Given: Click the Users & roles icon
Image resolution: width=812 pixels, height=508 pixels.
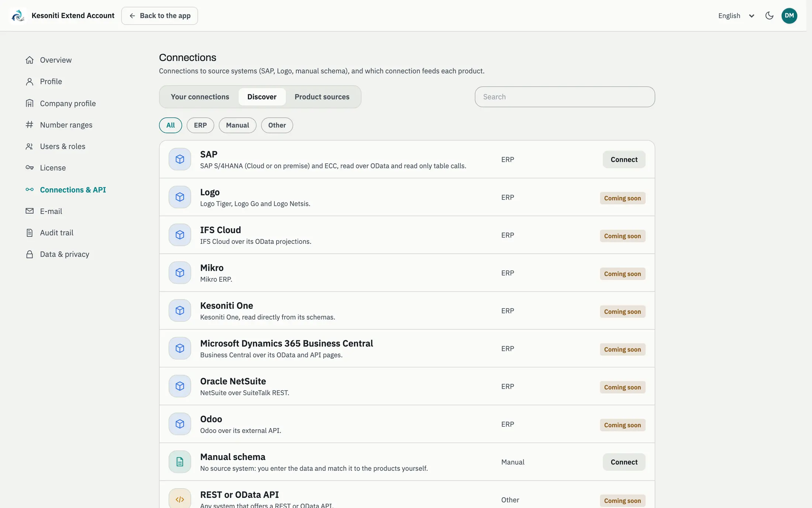Looking at the screenshot, I should pos(30,146).
